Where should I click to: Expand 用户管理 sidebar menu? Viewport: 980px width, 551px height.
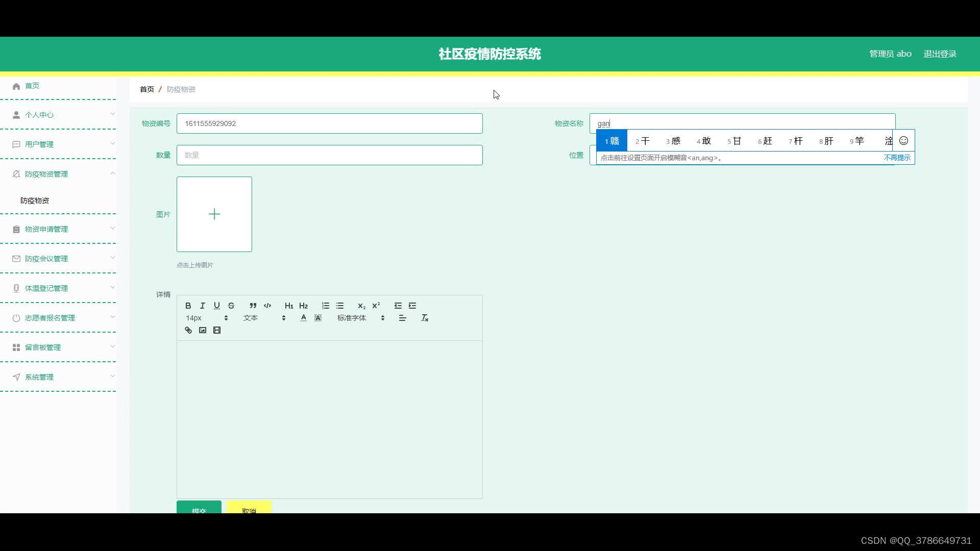58,144
